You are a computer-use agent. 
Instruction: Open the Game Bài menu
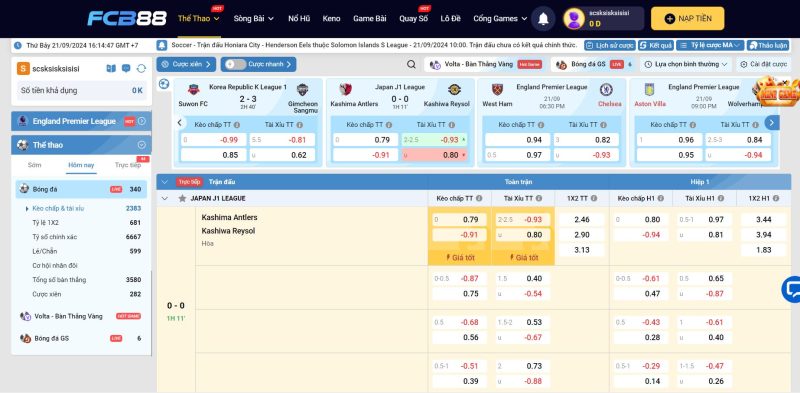(x=369, y=19)
